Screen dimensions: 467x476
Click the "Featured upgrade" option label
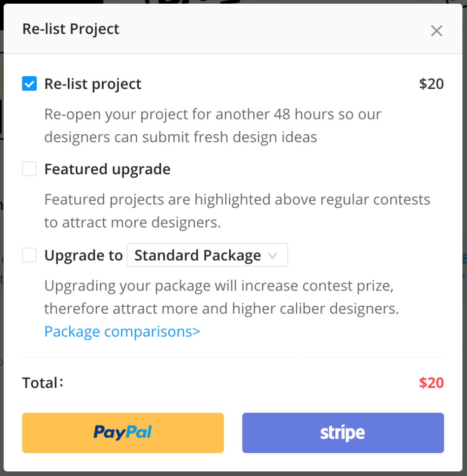pos(107,169)
